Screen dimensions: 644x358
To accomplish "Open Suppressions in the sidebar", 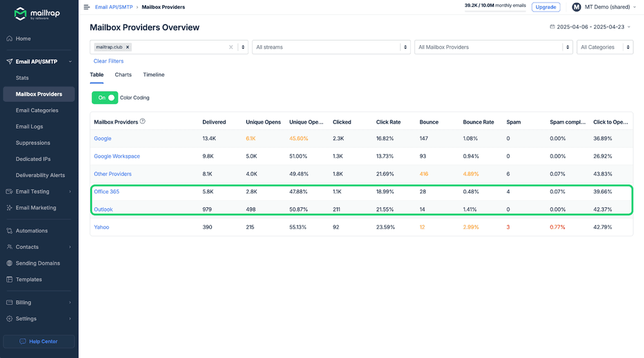I will 33,143.
